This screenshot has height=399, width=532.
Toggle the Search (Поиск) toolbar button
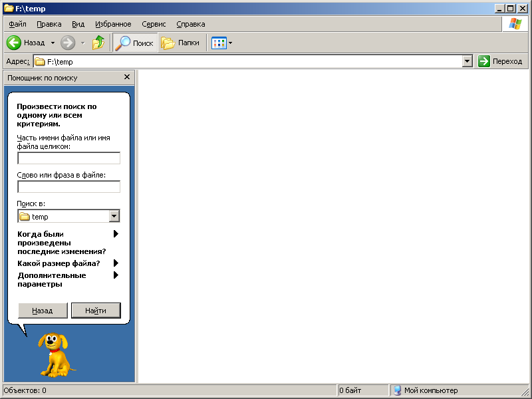point(135,43)
